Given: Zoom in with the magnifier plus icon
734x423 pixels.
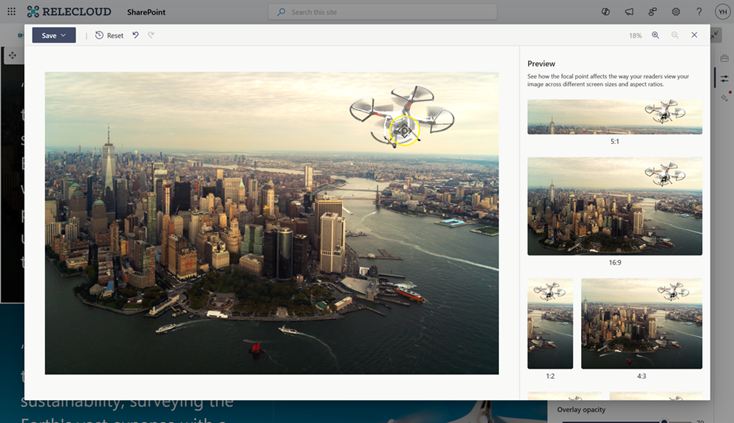Looking at the screenshot, I should pyautogui.click(x=656, y=35).
